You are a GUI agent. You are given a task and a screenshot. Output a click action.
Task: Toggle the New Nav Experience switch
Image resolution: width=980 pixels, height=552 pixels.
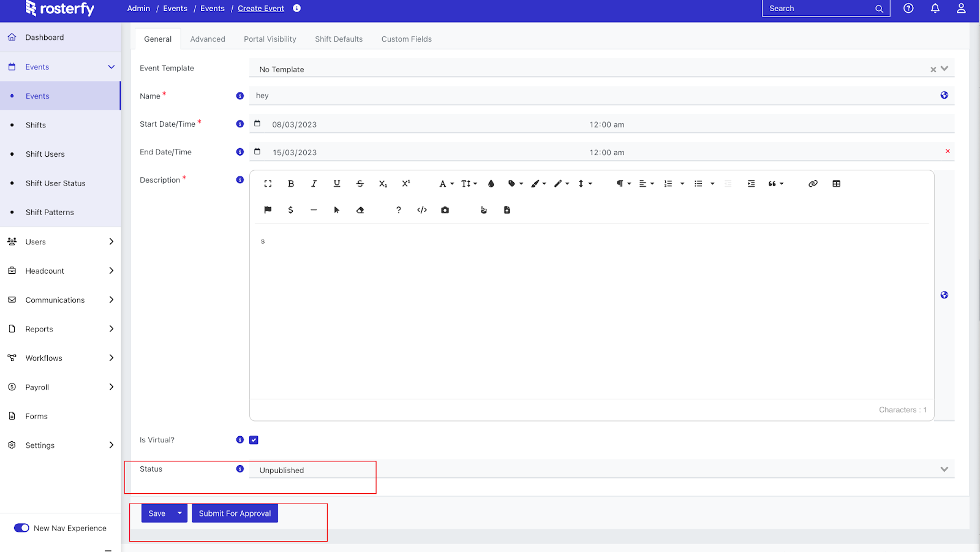tap(21, 528)
